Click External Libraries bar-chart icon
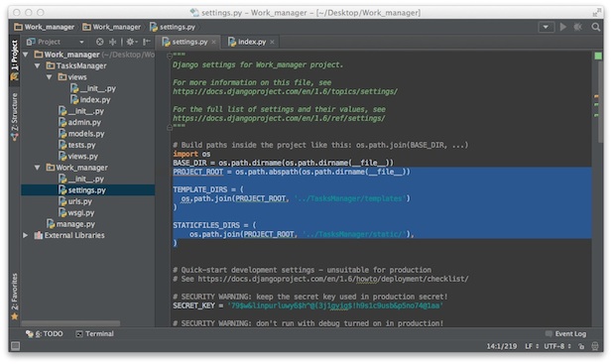The image size is (612, 364). 39,236
